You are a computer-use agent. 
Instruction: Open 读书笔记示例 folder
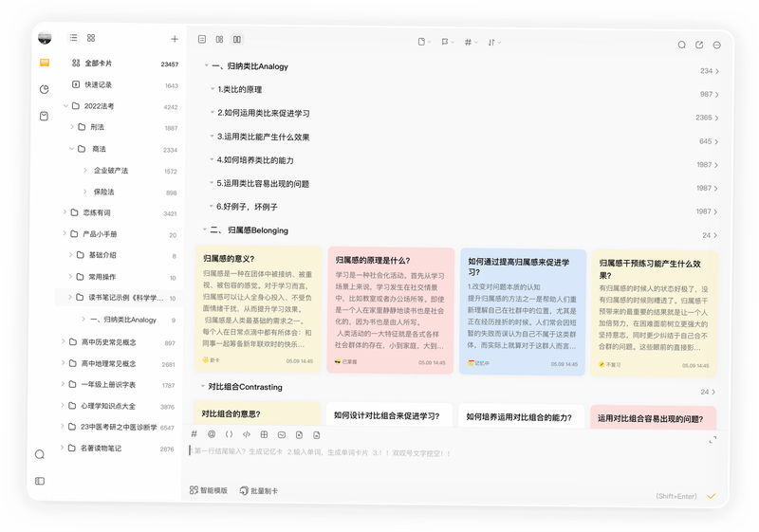click(120, 298)
